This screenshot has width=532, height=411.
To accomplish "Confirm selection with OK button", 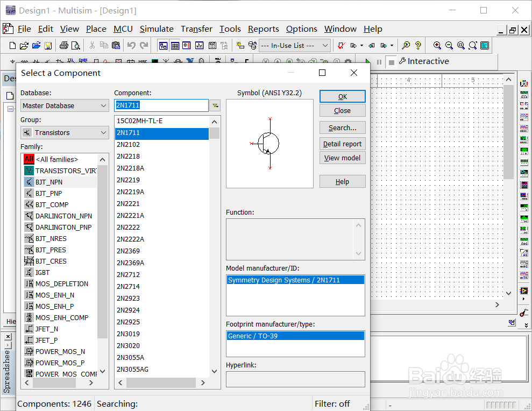I will point(342,96).
